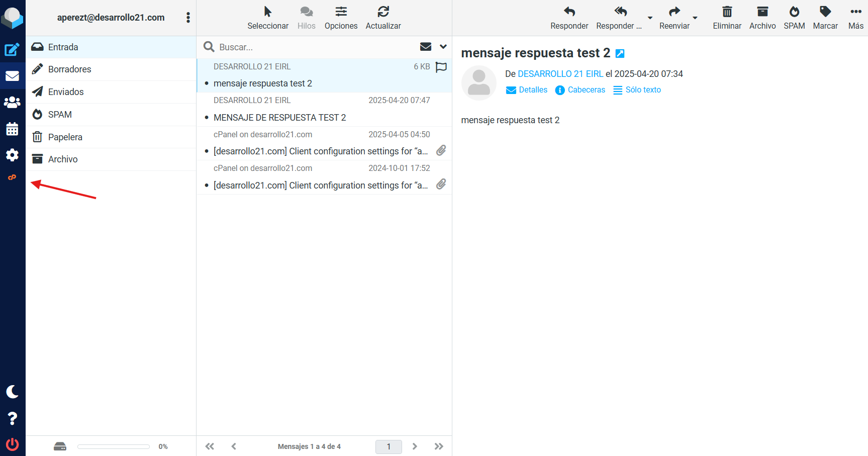
Task: Expand the Responder a todos dropdown arrow
Action: [650, 18]
